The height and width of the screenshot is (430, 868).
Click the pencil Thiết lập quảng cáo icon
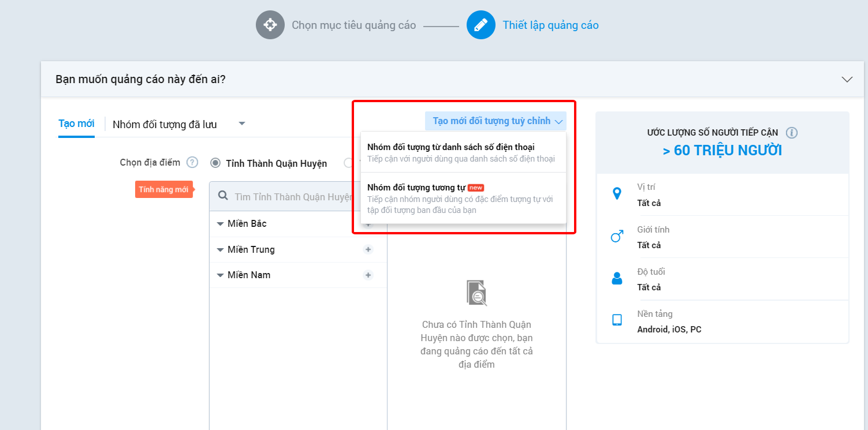click(481, 25)
